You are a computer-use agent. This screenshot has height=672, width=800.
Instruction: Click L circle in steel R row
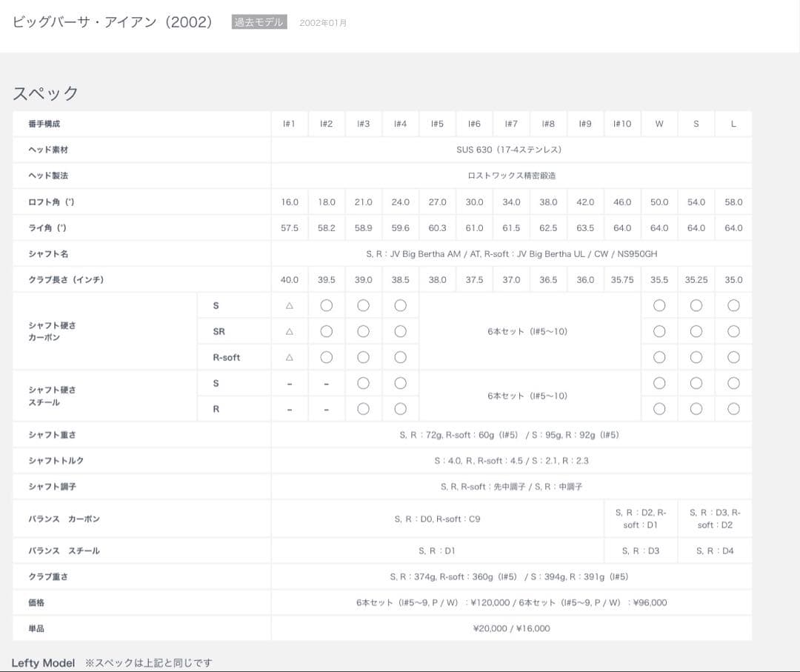point(733,409)
